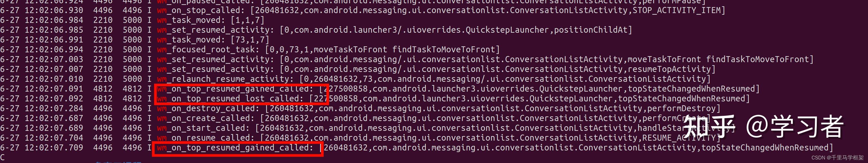
Task: Click the STOP_ACTIVITY_ITEM text
Action: pos(676,10)
